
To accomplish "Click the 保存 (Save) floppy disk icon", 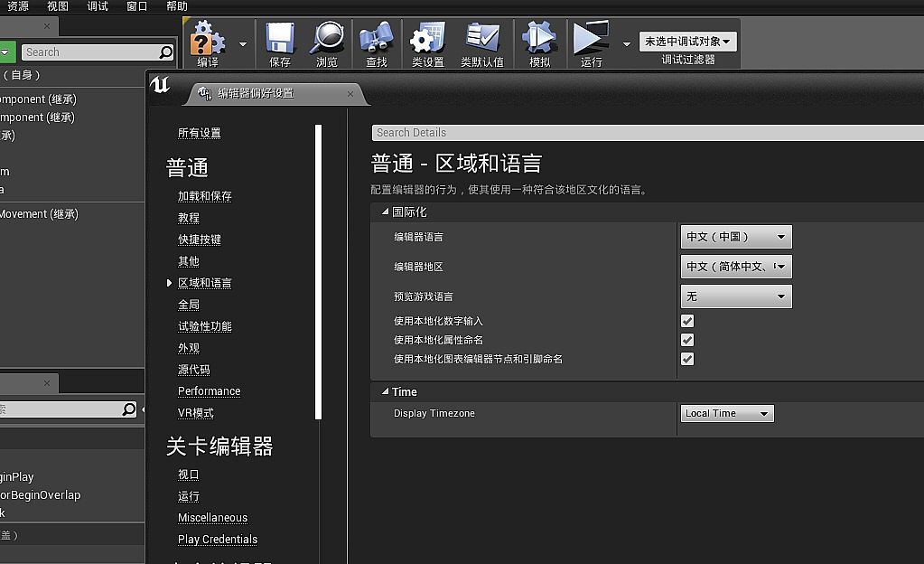I will click(x=280, y=40).
